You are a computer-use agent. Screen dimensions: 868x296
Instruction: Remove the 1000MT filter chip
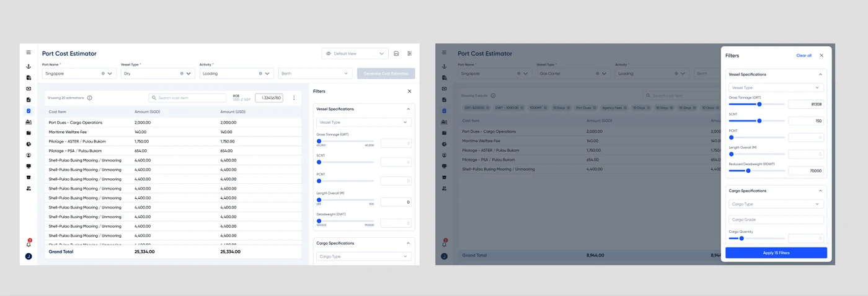[x=544, y=108]
